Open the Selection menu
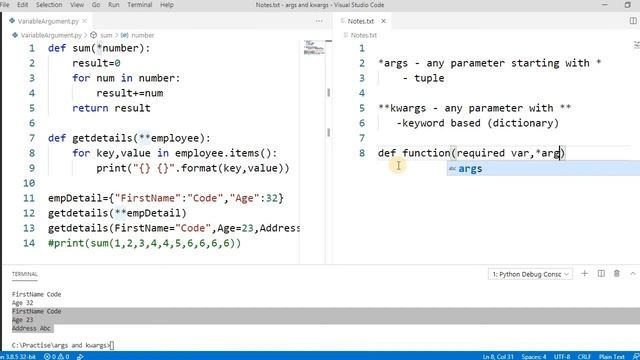This screenshot has width=640, height=360. click(49, 5)
